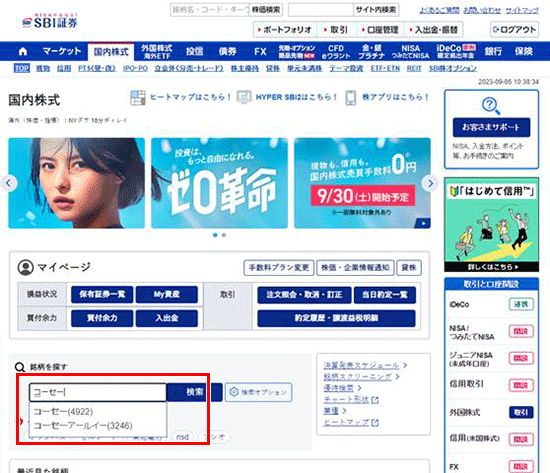Open the はじめて信用 advertisement
Screen dimensions: 550x473
pos(491,225)
